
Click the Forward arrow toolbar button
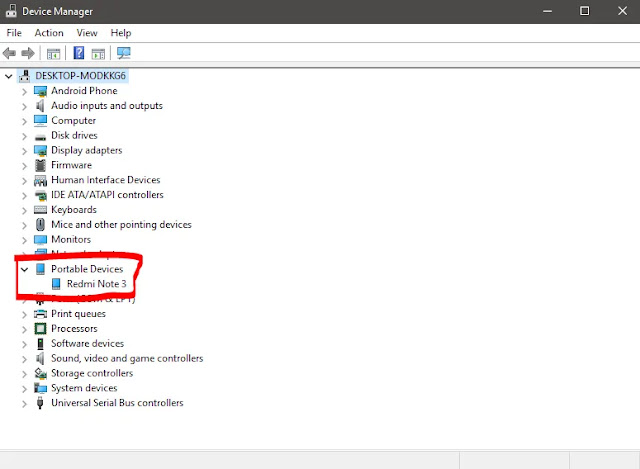click(x=28, y=53)
